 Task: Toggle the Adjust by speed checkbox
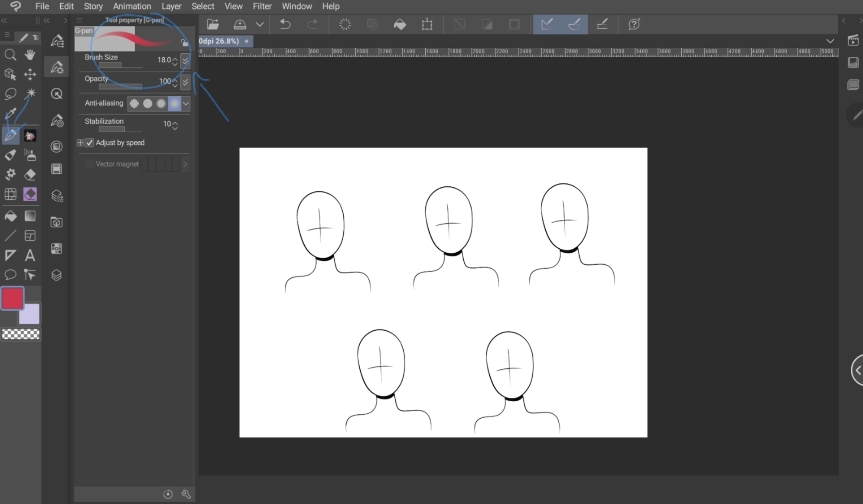pos(90,143)
